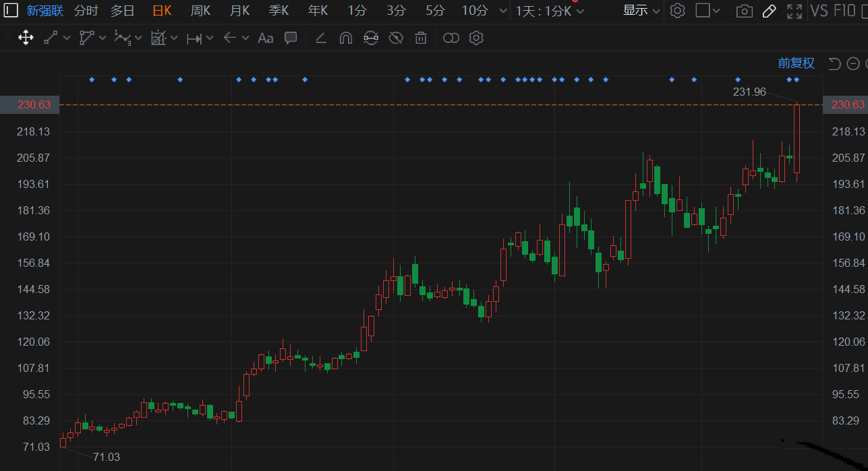Take a chart screenshot with camera icon
The width and height of the screenshot is (868, 471).
744,11
